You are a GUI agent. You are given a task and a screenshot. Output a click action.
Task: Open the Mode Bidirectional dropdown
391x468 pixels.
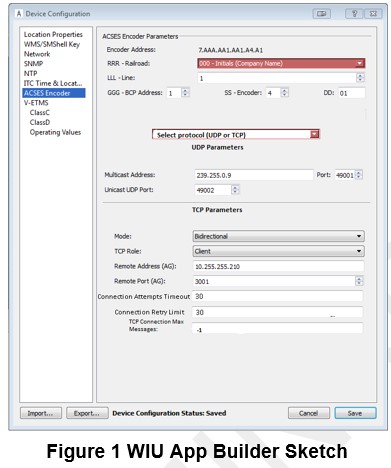pyautogui.click(x=278, y=236)
